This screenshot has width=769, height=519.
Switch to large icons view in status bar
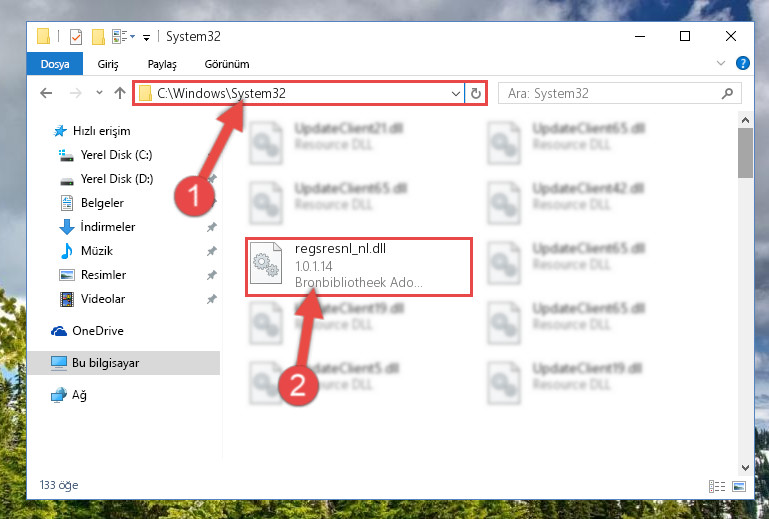(x=739, y=486)
